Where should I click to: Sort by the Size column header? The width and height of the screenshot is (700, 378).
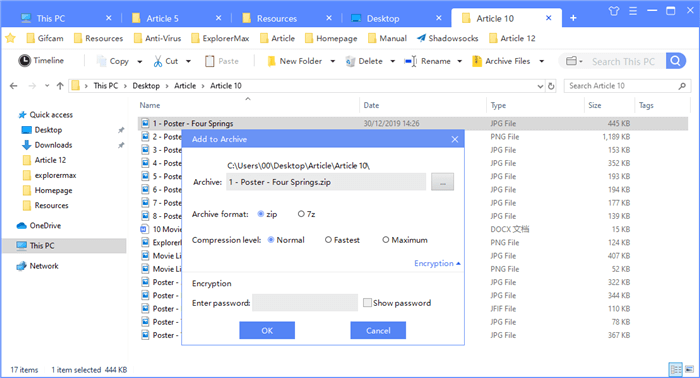click(595, 105)
